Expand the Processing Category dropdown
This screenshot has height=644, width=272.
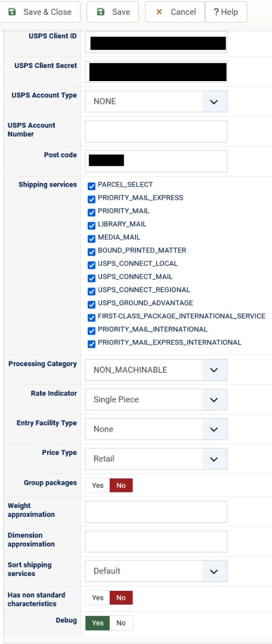pyautogui.click(x=156, y=370)
